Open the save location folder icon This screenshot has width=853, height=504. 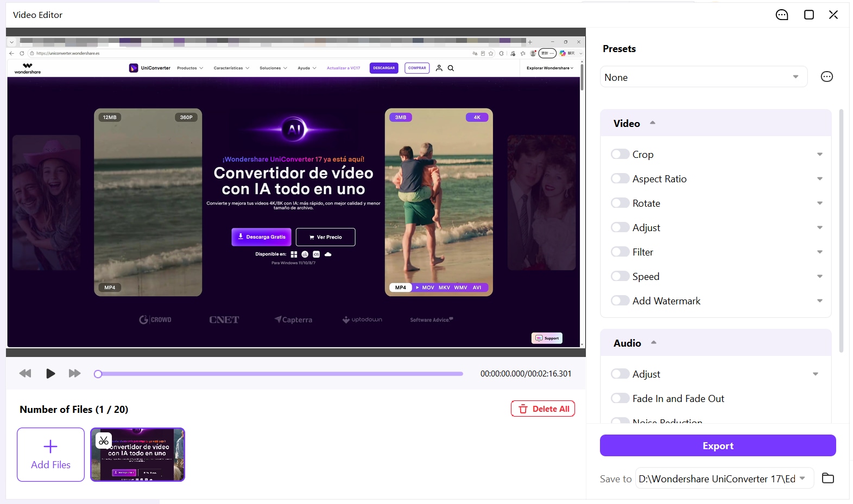point(828,478)
